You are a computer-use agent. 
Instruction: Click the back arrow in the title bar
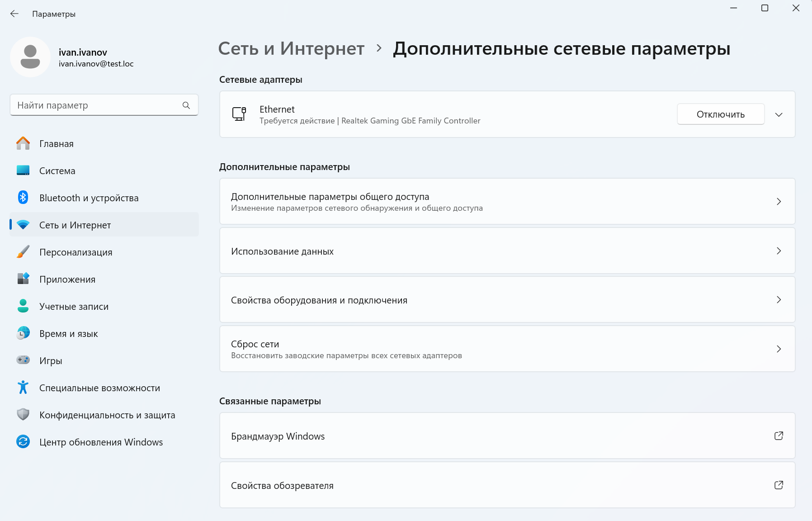(x=14, y=14)
